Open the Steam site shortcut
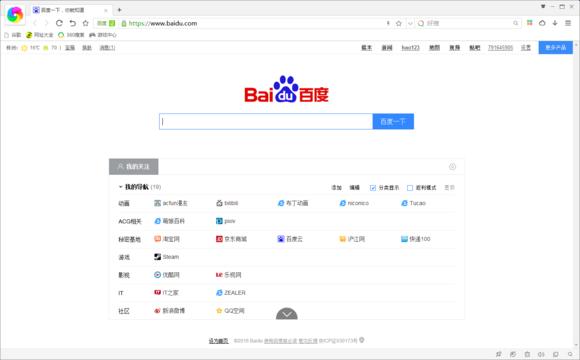This screenshot has height=360, width=580. [x=166, y=257]
